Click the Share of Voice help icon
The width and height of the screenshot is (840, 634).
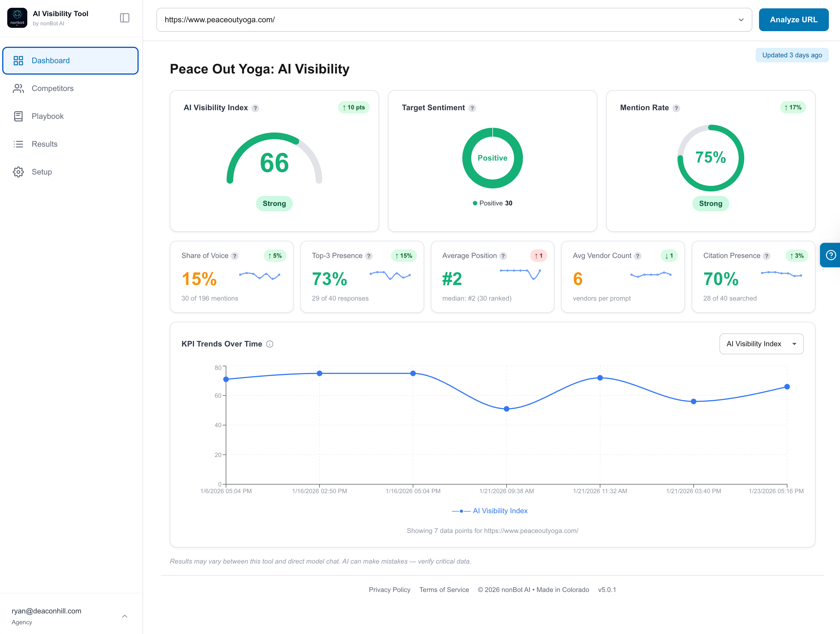[235, 256]
